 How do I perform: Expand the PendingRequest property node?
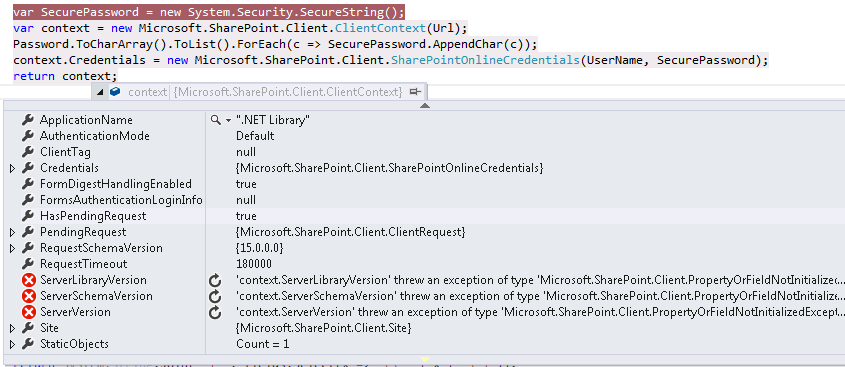point(13,232)
